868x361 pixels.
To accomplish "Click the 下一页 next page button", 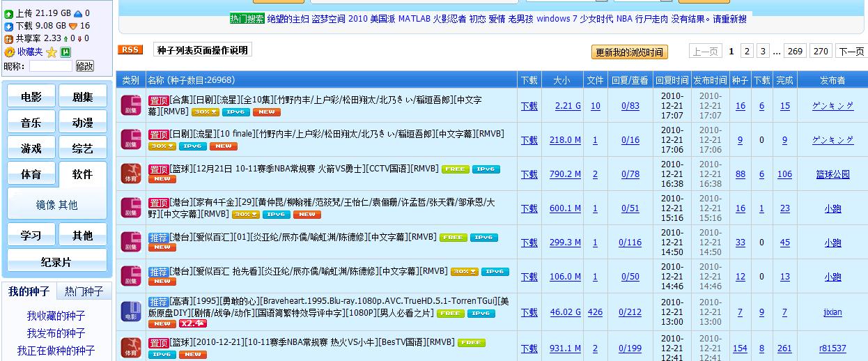I will click(851, 52).
